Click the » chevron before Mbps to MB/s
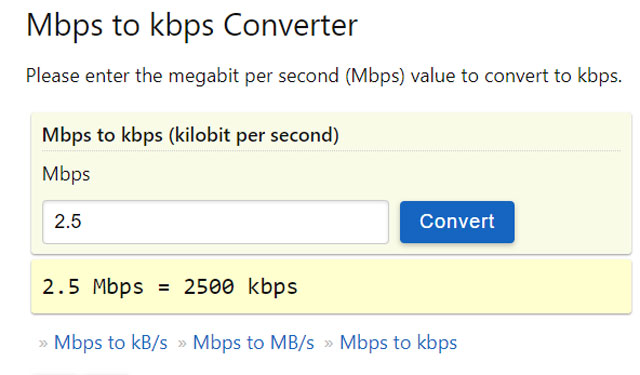640x375 pixels. [x=182, y=343]
